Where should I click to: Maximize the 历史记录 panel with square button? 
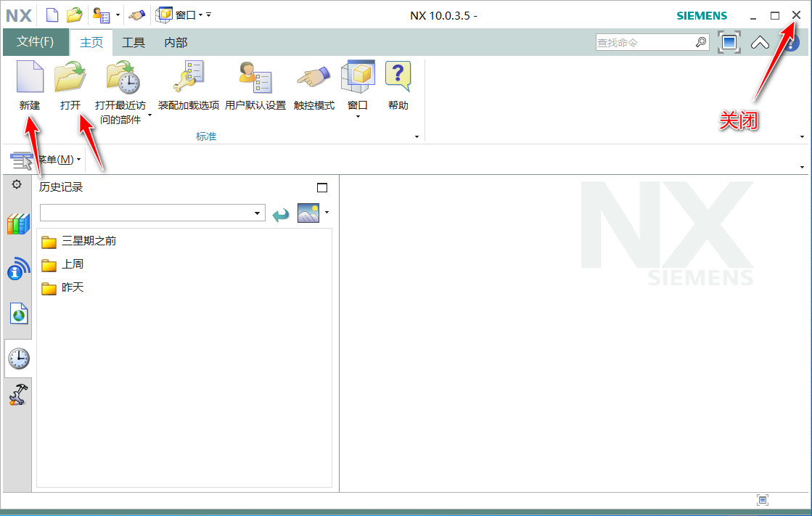click(x=322, y=187)
